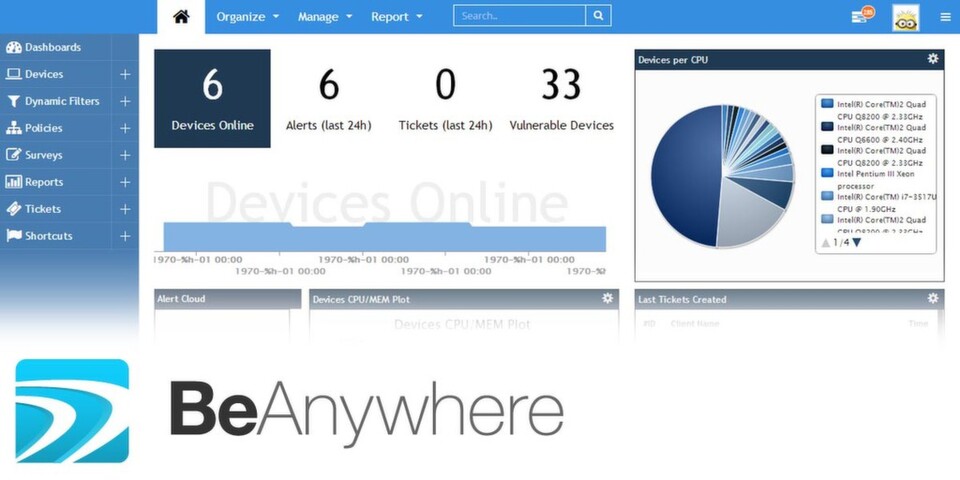This screenshot has height=480, width=960.
Task: Select the Devices Online tile
Action: pos(212,99)
